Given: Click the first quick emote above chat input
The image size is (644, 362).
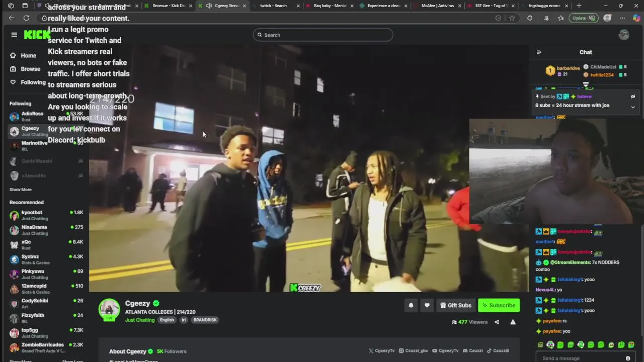Looking at the screenshot, I should (x=540, y=345).
